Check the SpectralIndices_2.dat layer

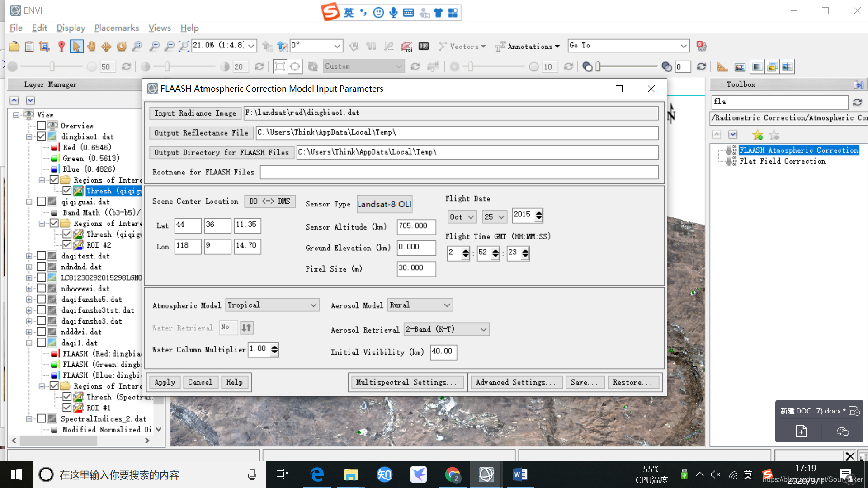[41, 418]
